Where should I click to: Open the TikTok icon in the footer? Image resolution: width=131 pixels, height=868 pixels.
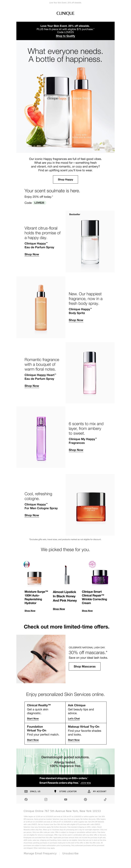[x=105, y=799]
